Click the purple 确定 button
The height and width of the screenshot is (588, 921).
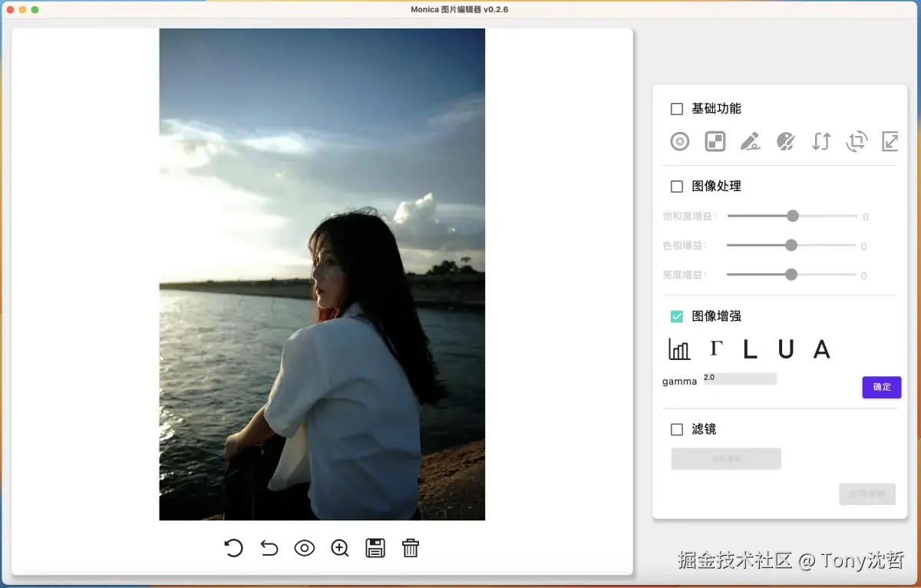[881, 387]
